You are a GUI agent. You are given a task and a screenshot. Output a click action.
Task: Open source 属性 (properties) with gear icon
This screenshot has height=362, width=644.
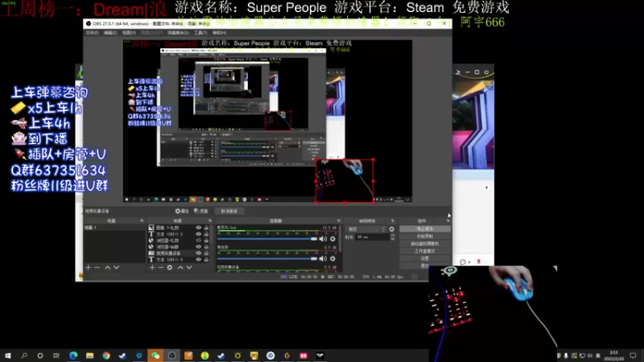click(x=182, y=211)
